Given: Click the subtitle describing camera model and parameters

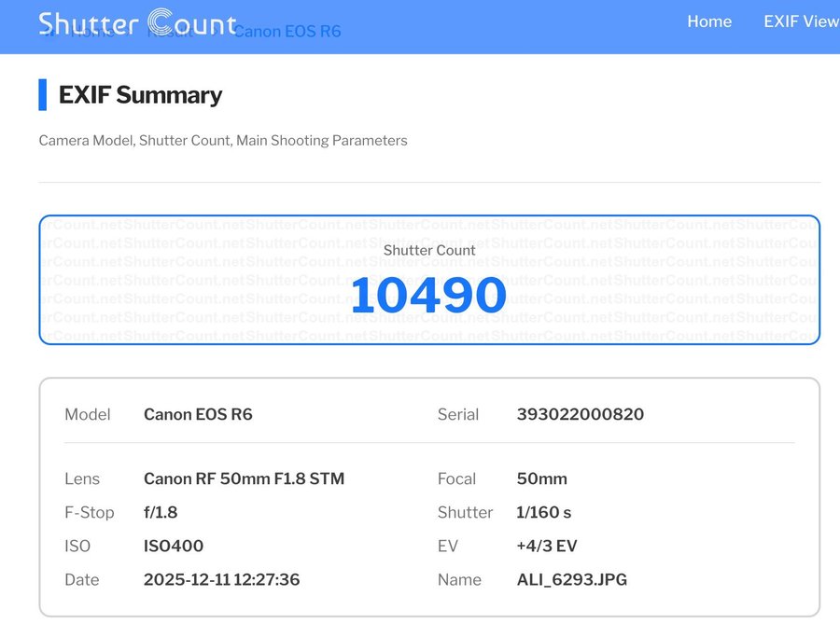Looking at the screenshot, I should (x=223, y=140).
